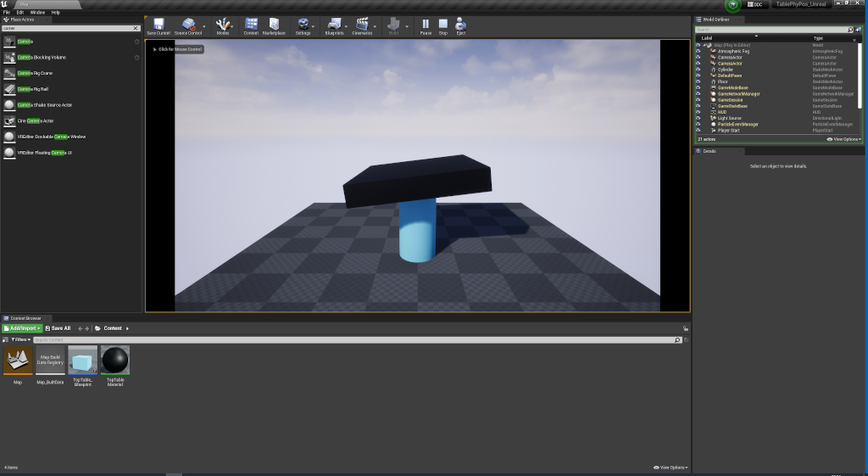This screenshot has height=476, width=868.
Task: Pause the running simulation
Action: point(426,26)
